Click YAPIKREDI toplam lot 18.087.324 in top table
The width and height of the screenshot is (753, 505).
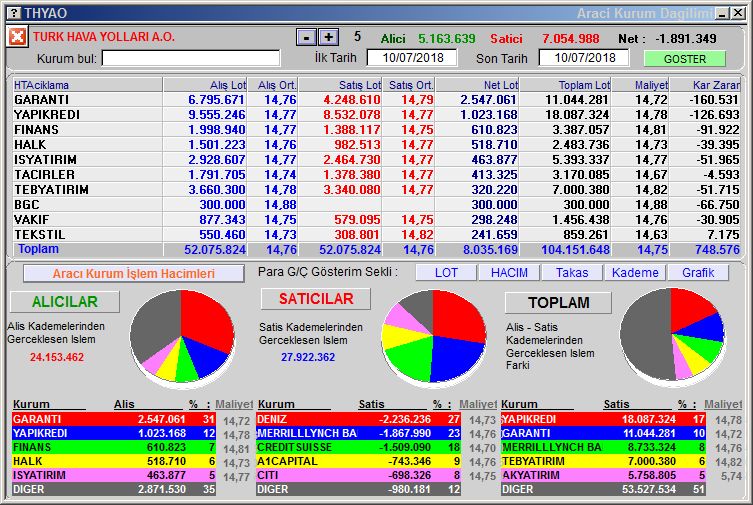click(x=577, y=115)
